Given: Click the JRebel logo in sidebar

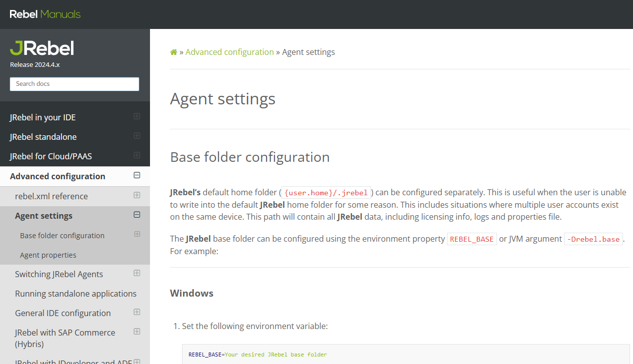Looking at the screenshot, I should [42, 48].
